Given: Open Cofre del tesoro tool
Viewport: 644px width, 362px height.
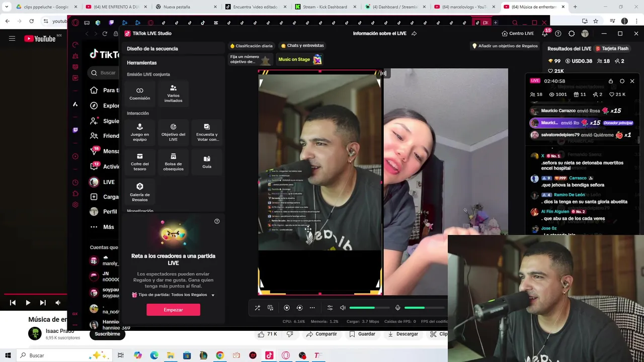Looking at the screenshot, I should point(140,162).
